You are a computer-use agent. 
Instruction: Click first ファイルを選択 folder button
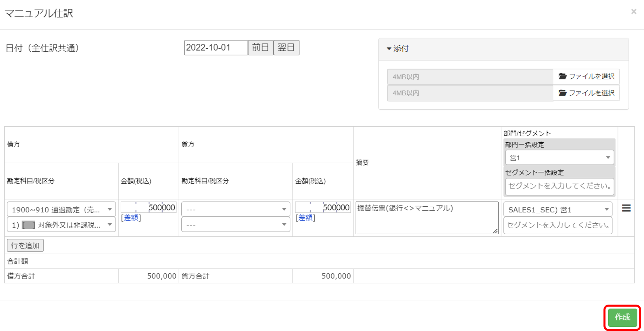(x=586, y=77)
